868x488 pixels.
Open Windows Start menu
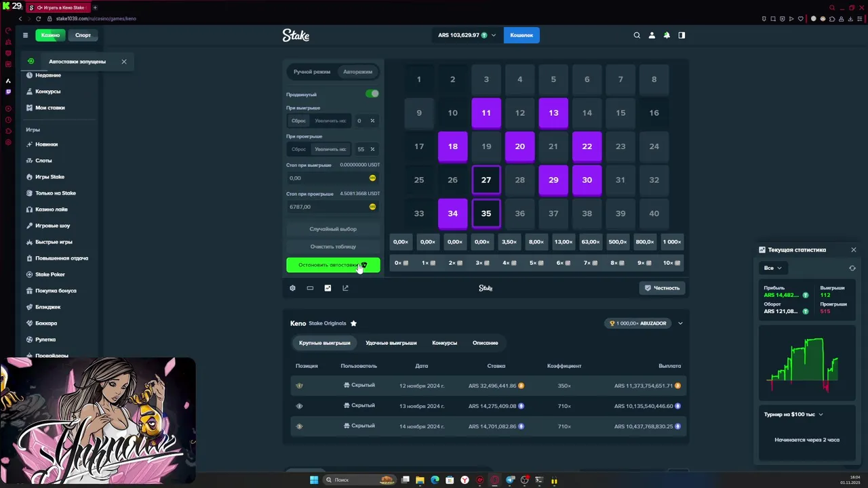pyautogui.click(x=314, y=480)
